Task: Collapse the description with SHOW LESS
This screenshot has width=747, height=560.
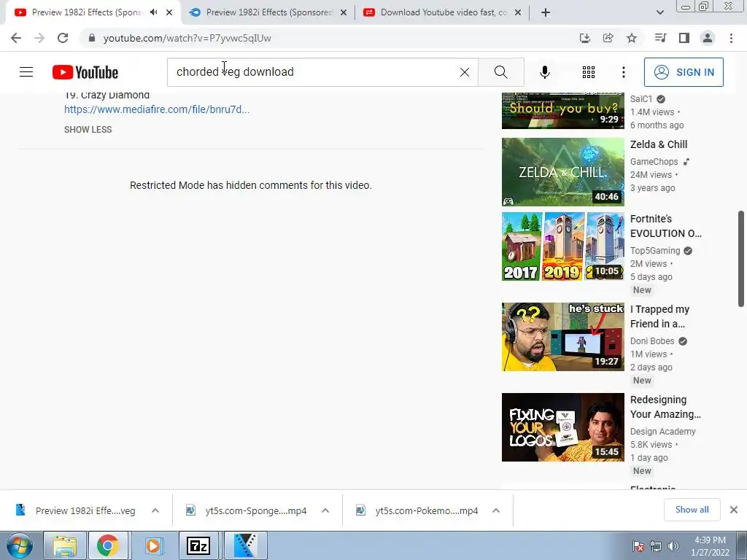Action: coord(88,130)
